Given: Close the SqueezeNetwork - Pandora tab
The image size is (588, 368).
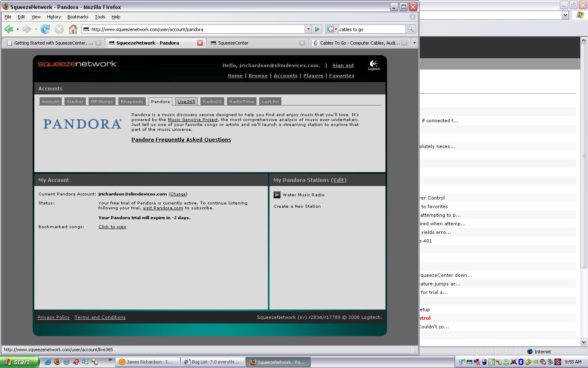Looking at the screenshot, I should click(x=200, y=43).
